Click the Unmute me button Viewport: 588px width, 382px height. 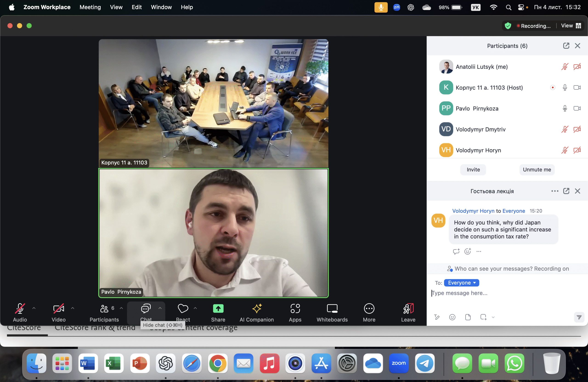(x=537, y=170)
